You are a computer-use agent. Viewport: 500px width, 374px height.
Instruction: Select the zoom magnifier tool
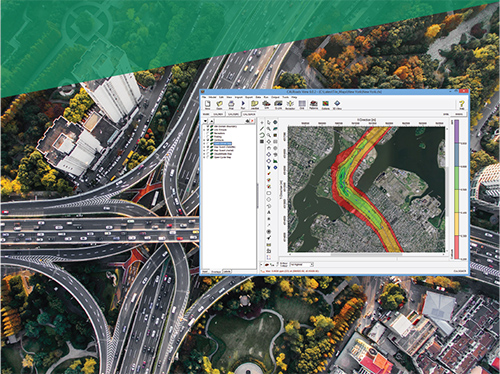coord(269,129)
